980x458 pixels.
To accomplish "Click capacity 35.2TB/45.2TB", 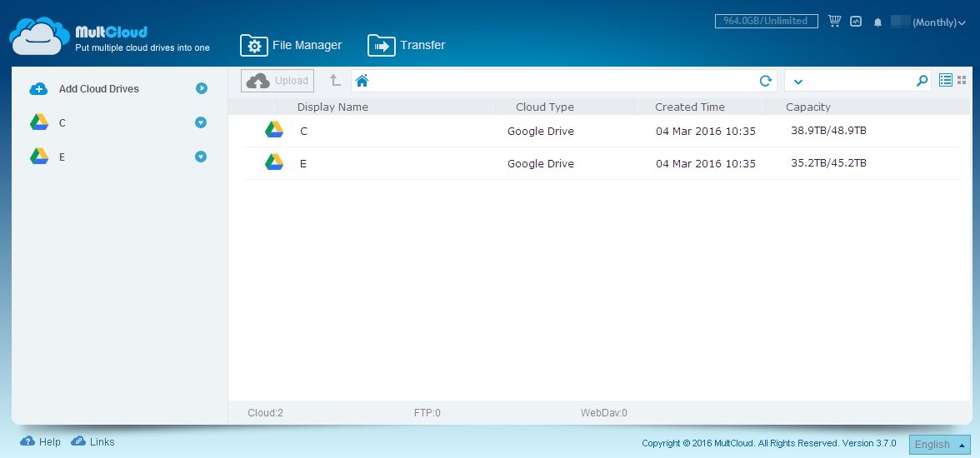I will click(x=828, y=163).
